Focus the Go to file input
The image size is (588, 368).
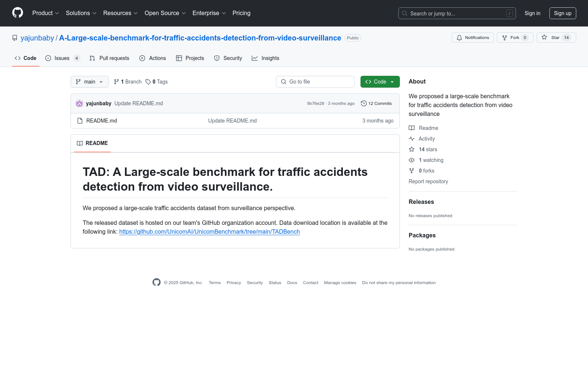[x=315, y=82]
